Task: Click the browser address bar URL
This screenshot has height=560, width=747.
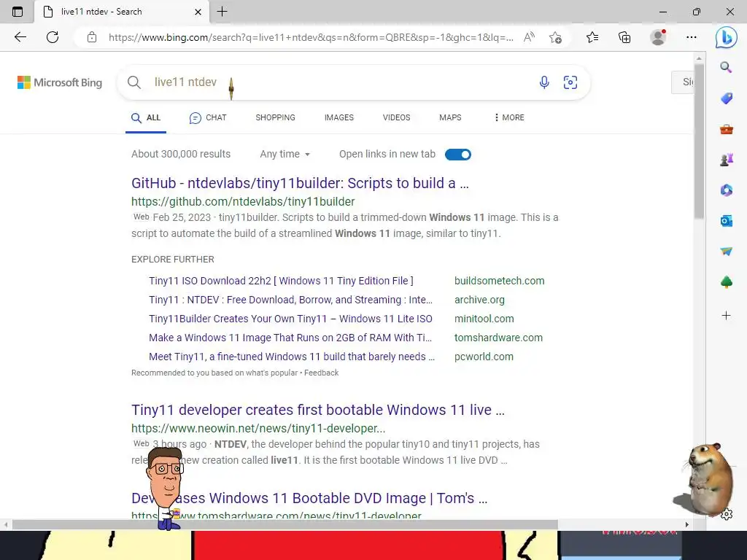Action: click(311, 37)
